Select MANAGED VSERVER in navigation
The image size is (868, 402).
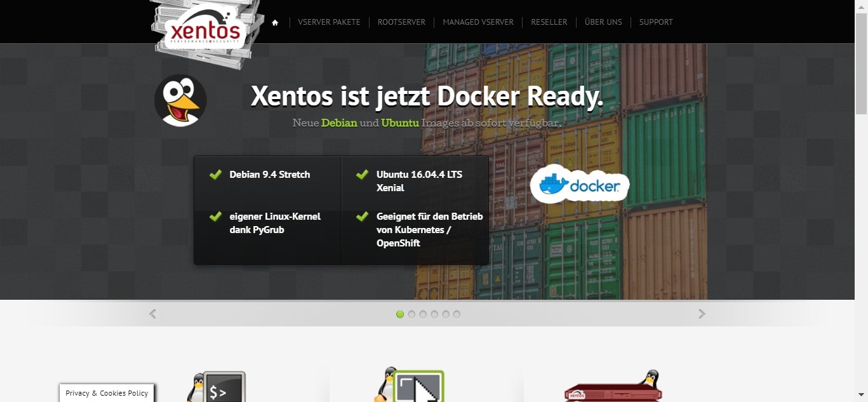click(478, 22)
